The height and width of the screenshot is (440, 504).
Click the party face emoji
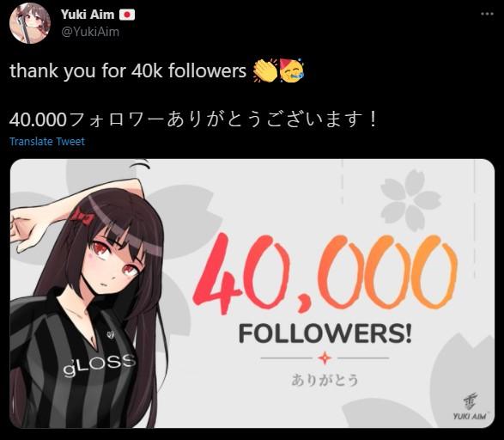[292, 70]
